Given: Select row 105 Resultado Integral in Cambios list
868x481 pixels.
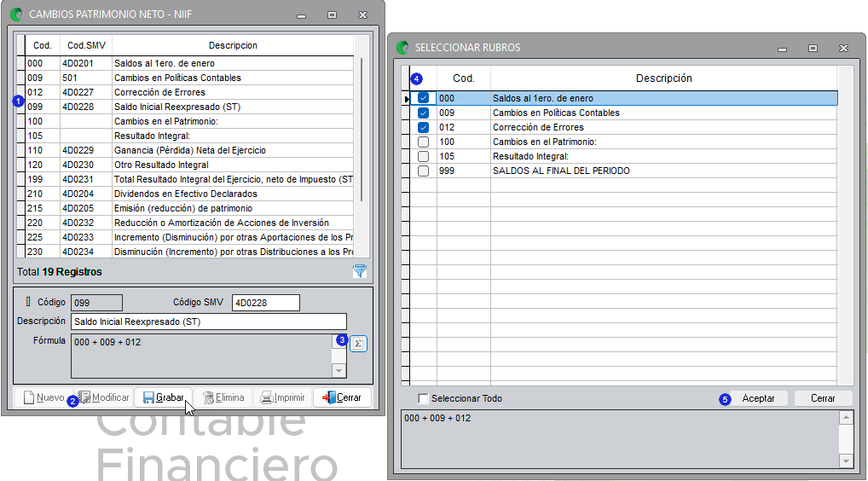Looking at the screenshot, I should click(189, 136).
